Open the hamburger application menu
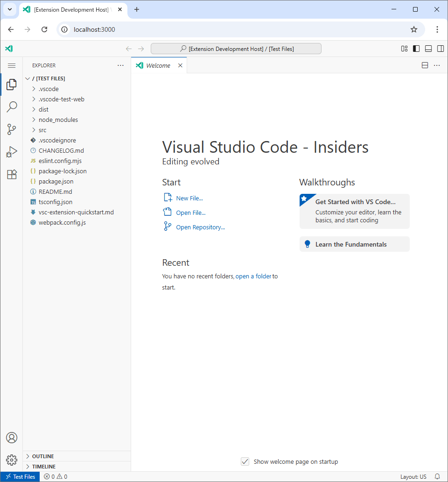The image size is (448, 482). tap(12, 65)
